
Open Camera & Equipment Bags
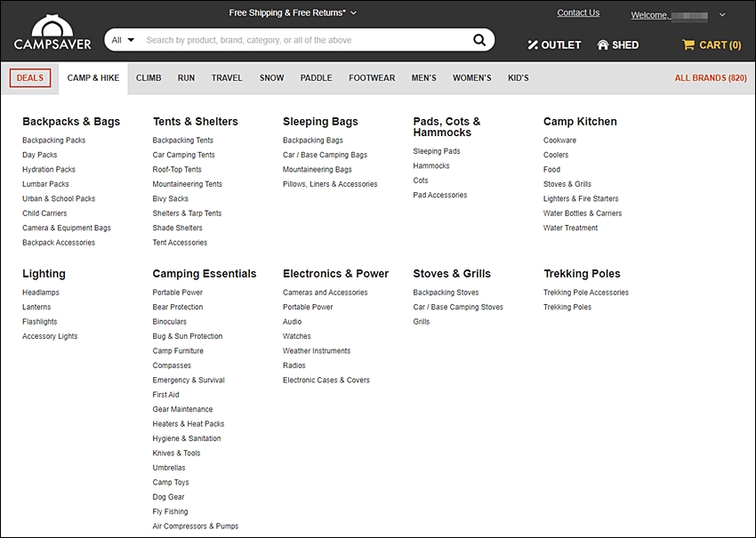[66, 228]
